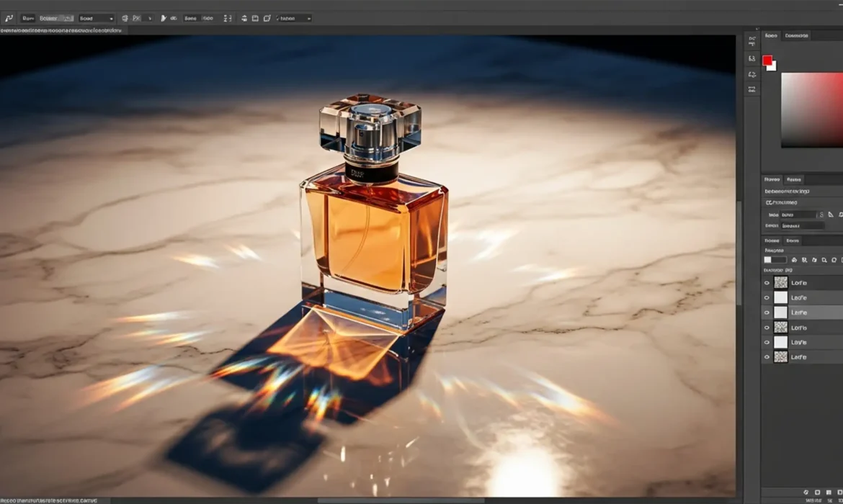Hide the topmost layer using its eye toggle
843x504 pixels.
coord(767,282)
